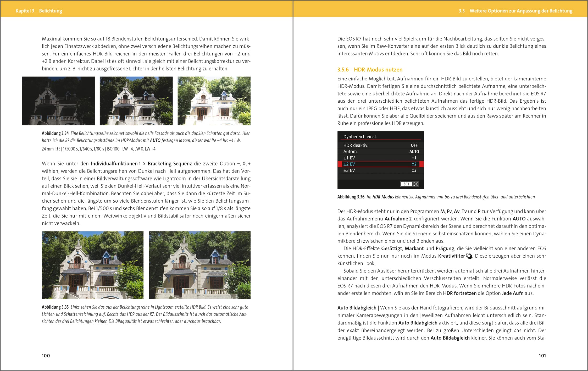The width and height of the screenshot is (588, 371).
Task: Select the HDR deaktiv. row in camera menu
Action: pos(381,145)
